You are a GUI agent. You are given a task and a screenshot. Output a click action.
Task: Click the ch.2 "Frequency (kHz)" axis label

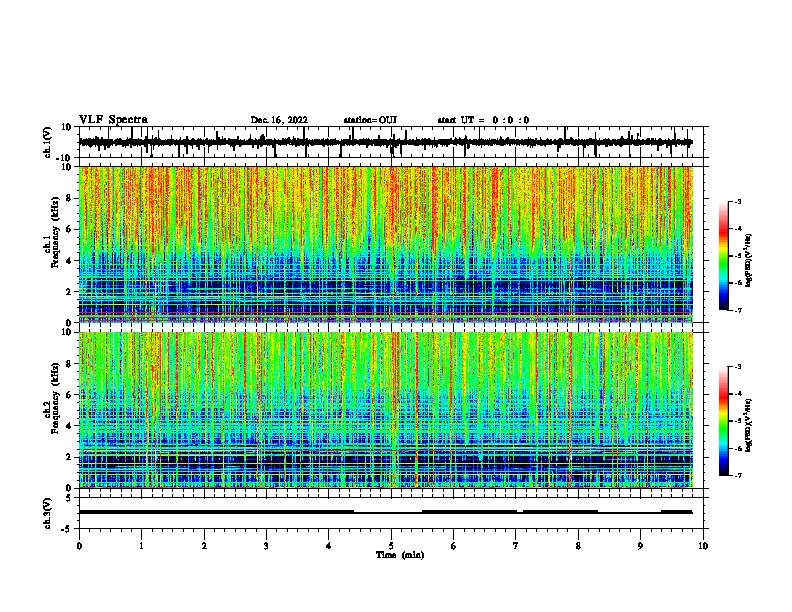coord(55,398)
